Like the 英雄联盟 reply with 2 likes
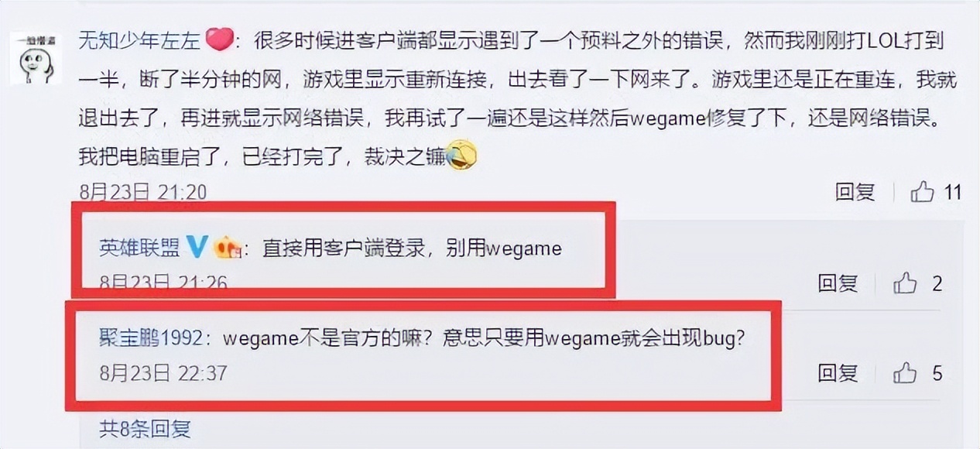Screen dimensions: 980x449 click(905, 283)
